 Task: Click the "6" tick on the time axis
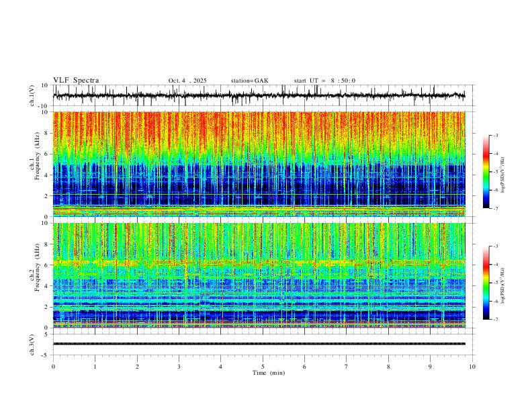click(305, 367)
